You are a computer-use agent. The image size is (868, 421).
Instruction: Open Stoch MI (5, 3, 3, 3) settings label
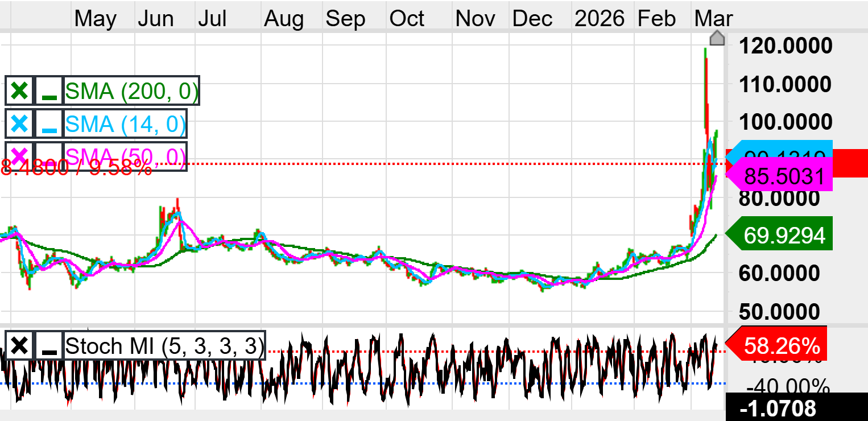point(164,345)
